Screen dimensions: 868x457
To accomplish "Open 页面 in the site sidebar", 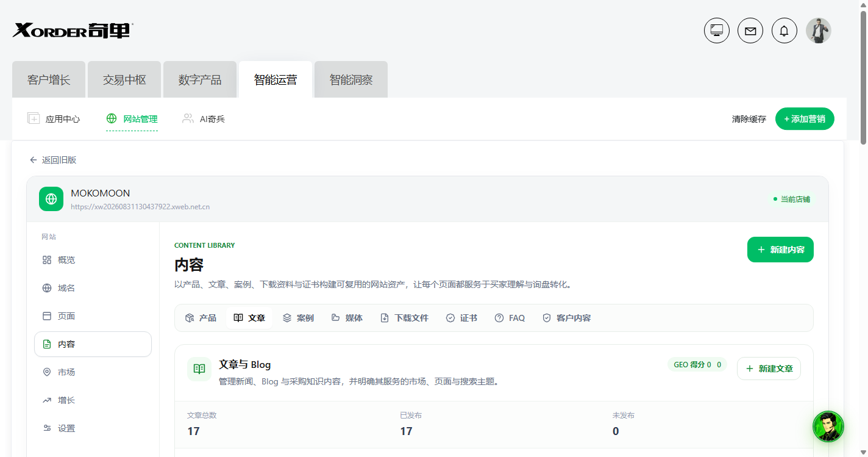I will coord(93,316).
